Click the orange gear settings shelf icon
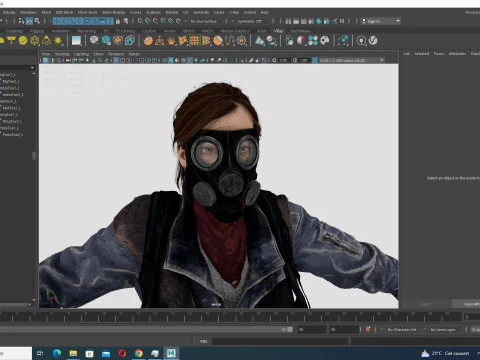The height and width of the screenshot is (360, 480). 242,41
